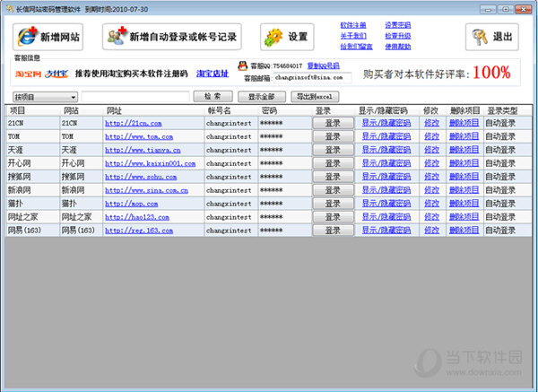Image resolution: width=538 pixels, height=392 pixels.
Task: Click 登录 button in the 网易(163) row
Action: tap(333, 231)
